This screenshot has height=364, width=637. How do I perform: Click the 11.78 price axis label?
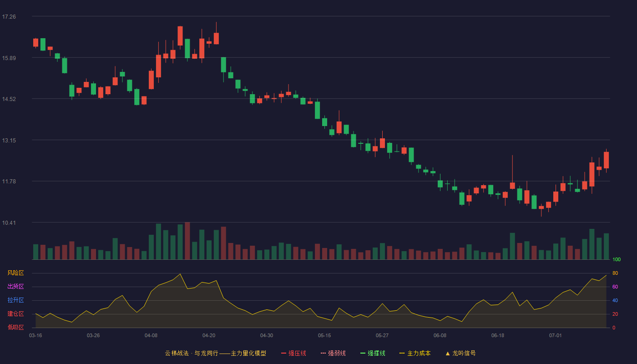(9, 182)
